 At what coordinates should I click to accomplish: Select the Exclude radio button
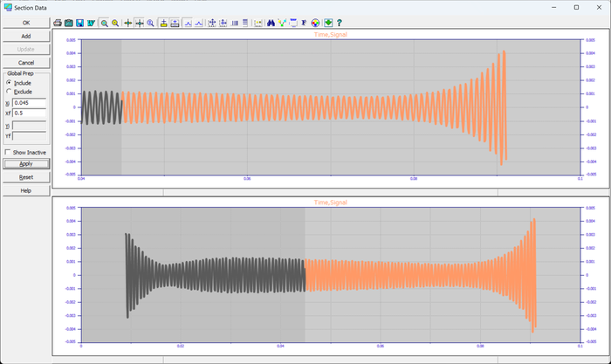[9, 91]
